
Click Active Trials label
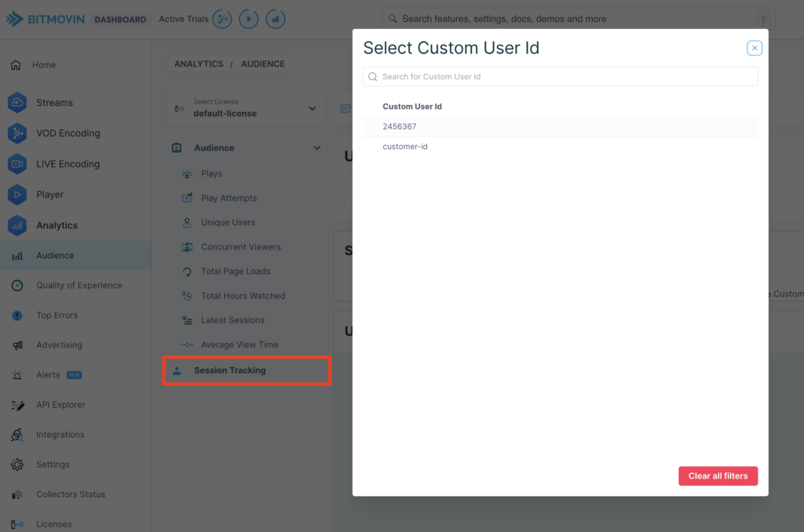tap(184, 19)
